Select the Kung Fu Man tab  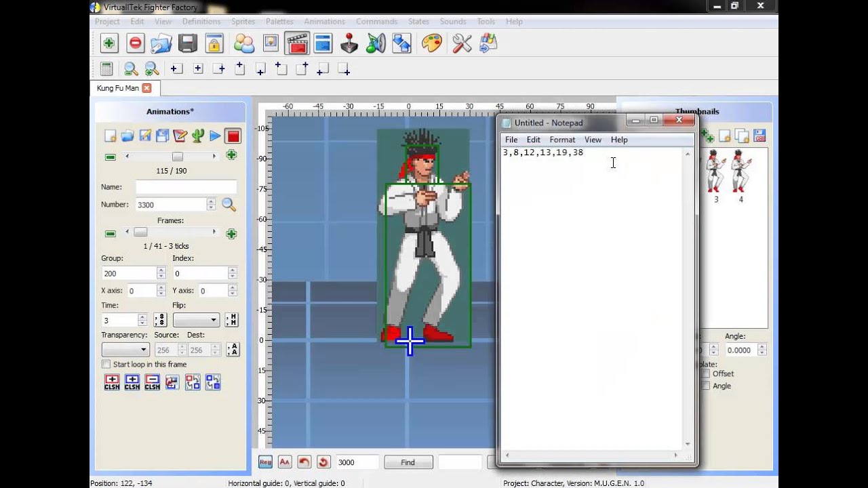click(117, 88)
